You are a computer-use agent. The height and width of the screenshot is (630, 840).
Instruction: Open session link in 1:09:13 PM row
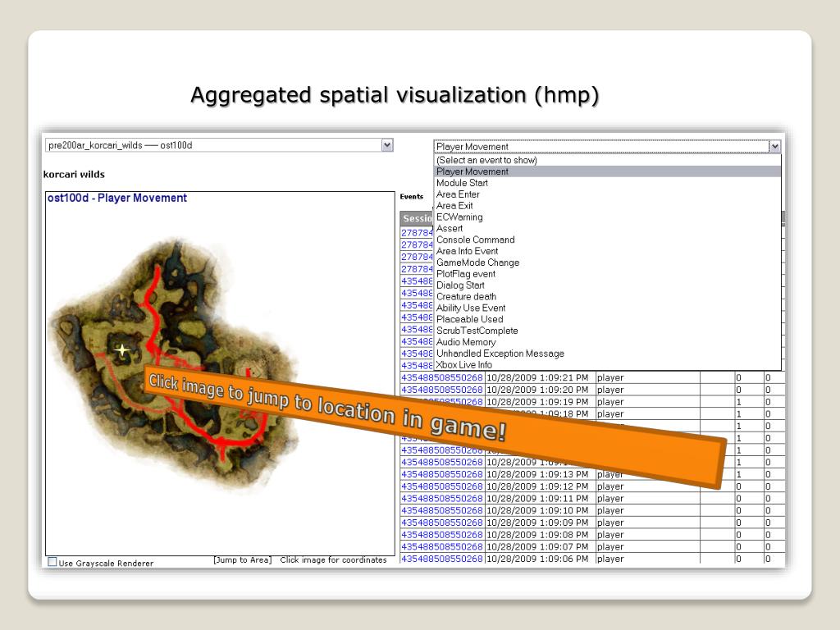click(442, 474)
